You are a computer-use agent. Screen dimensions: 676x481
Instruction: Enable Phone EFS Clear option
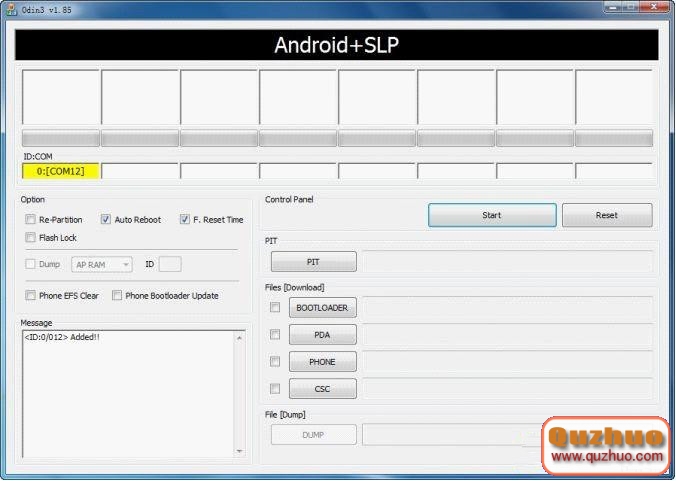(30, 295)
